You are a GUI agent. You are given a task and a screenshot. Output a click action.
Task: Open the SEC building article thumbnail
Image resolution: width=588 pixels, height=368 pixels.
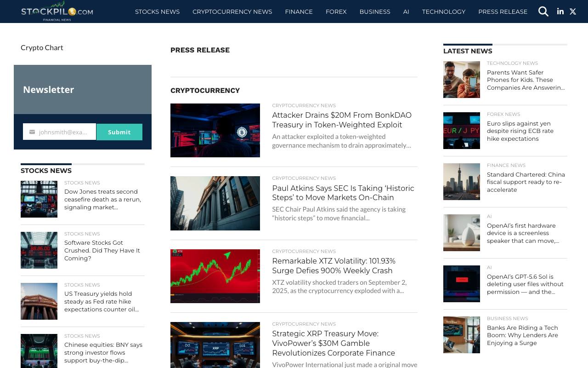215,203
